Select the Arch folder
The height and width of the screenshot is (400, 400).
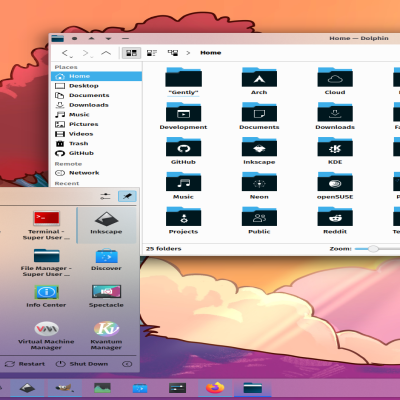(259, 81)
